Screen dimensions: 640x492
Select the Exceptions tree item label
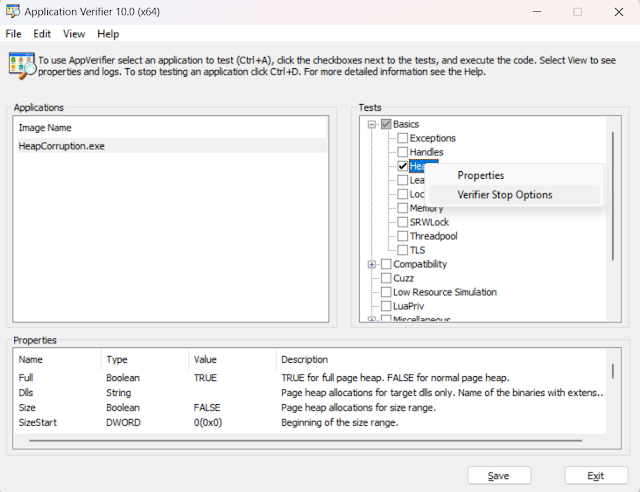(x=433, y=138)
